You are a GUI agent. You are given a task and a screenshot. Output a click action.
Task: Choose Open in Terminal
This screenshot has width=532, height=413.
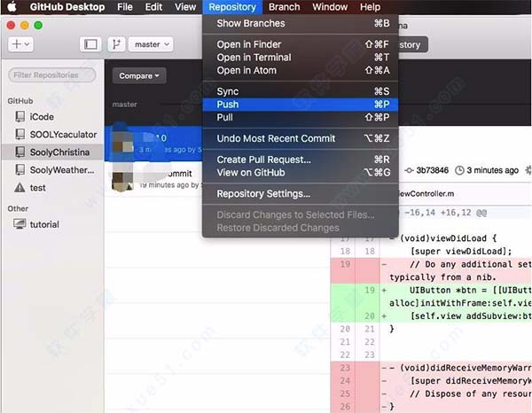tap(301, 58)
